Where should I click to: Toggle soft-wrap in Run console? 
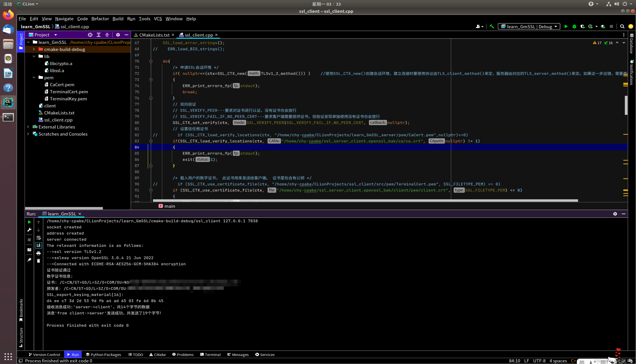coord(39,238)
